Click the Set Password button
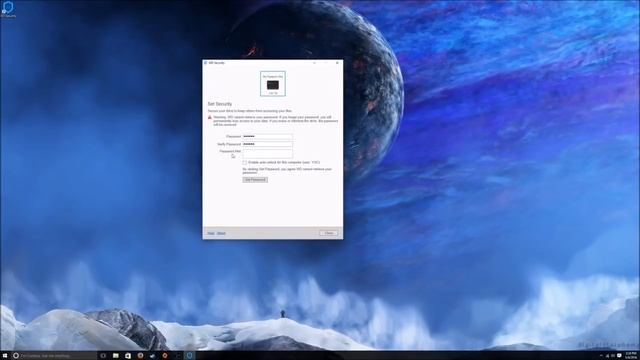The height and width of the screenshot is (360, 640). (x=255, y=180)
